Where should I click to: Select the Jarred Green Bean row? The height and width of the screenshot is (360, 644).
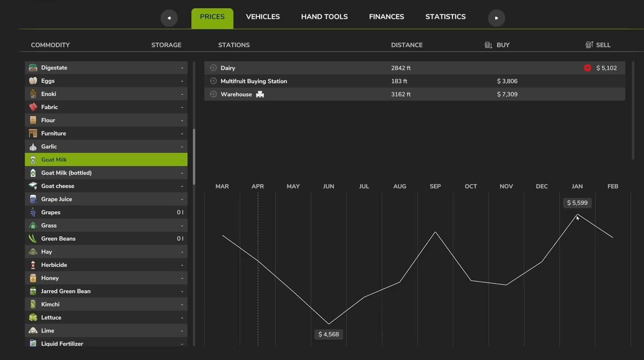click(x=106, y=291)
